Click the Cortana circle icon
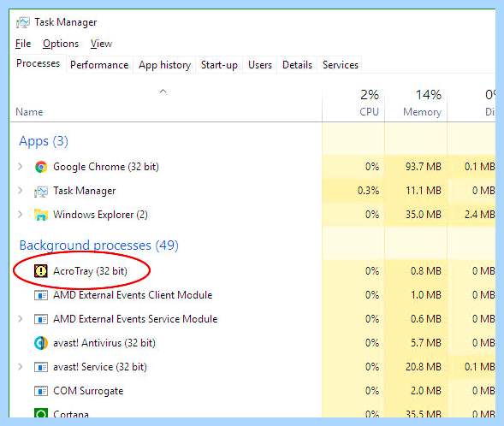Image resolution: width=504 pixels, height=426 pixels. pyautogui.click(x=41, y=413)
